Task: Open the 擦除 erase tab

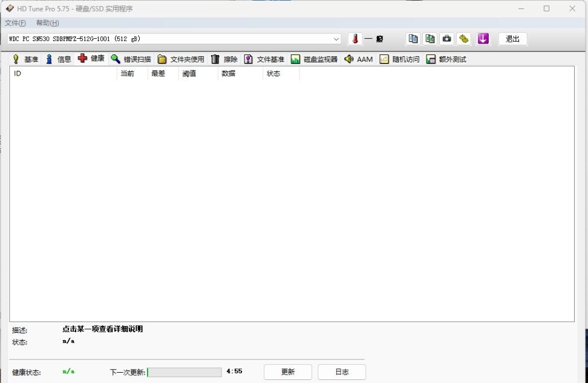Action: tap(224, 59)
